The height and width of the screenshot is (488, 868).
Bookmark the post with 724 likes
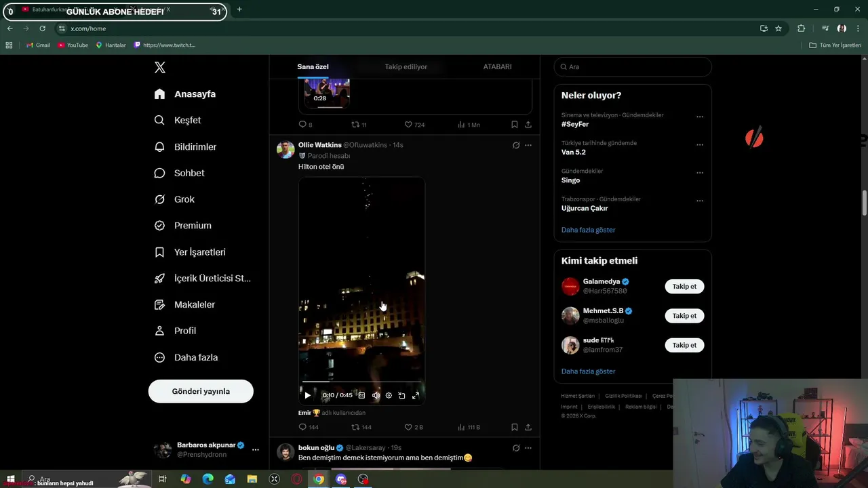click(x=515, y=125)
